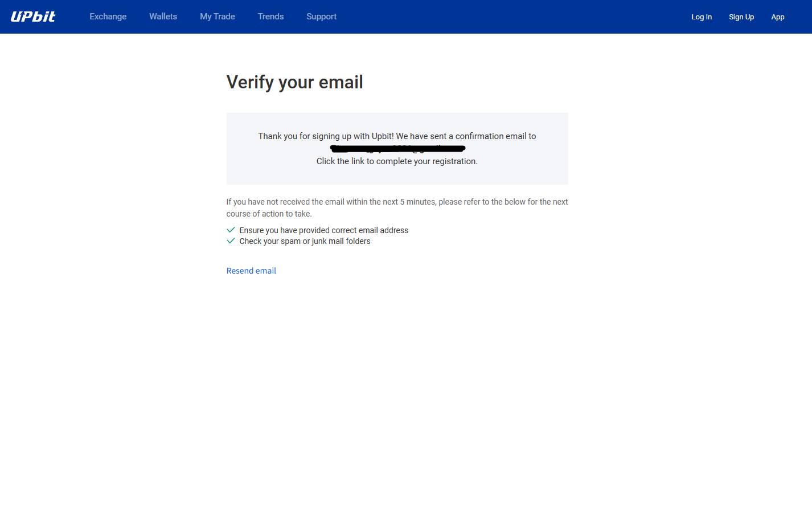This screenshot has width=812, height=505.
Task: Click 'Thank you for signing up with Upbit' text
Action: coord(397,136)
